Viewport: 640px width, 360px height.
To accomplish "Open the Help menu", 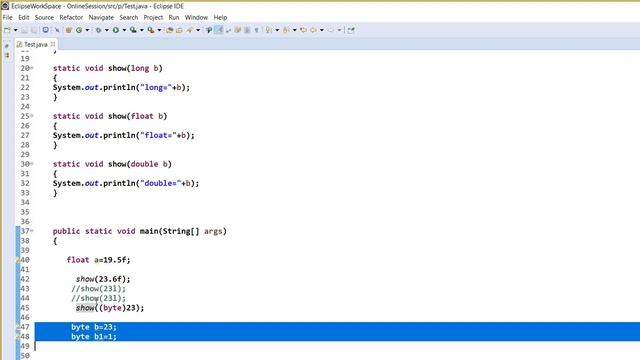I will pos(220,18).
